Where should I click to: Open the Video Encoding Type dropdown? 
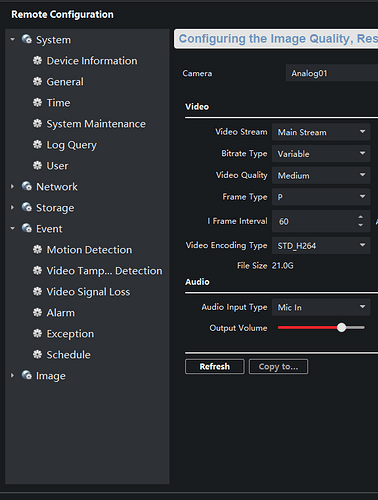point(321,246)
